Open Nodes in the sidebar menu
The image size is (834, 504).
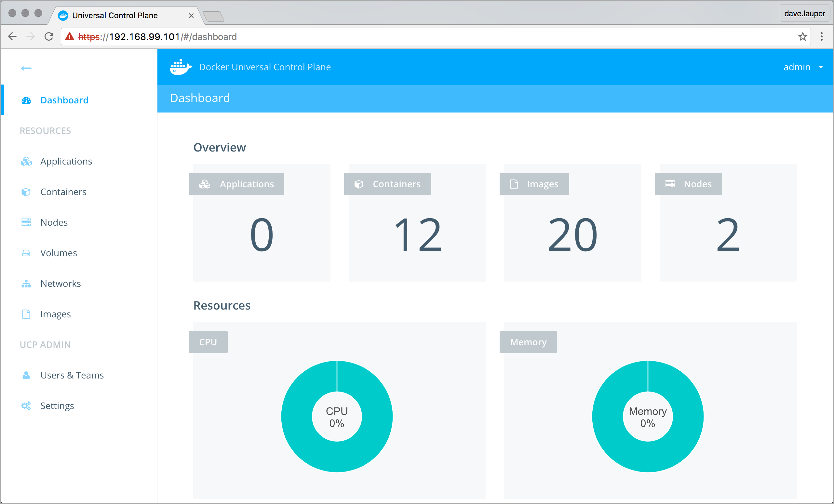54,222
